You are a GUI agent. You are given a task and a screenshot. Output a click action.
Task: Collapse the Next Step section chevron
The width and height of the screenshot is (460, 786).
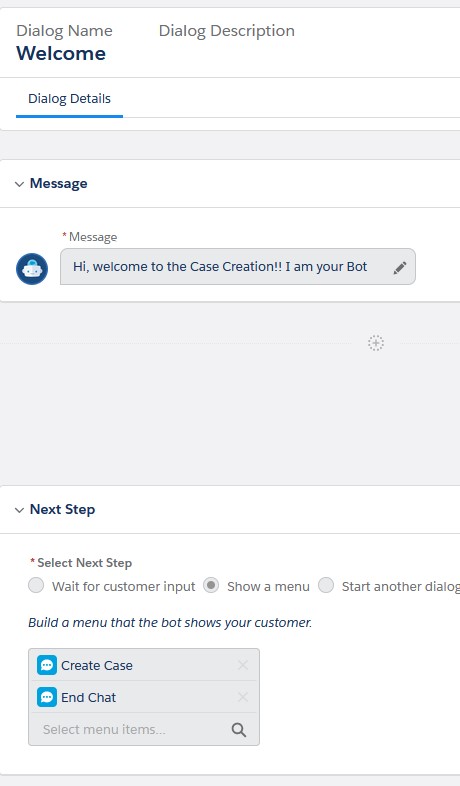(x=20, y=510)
